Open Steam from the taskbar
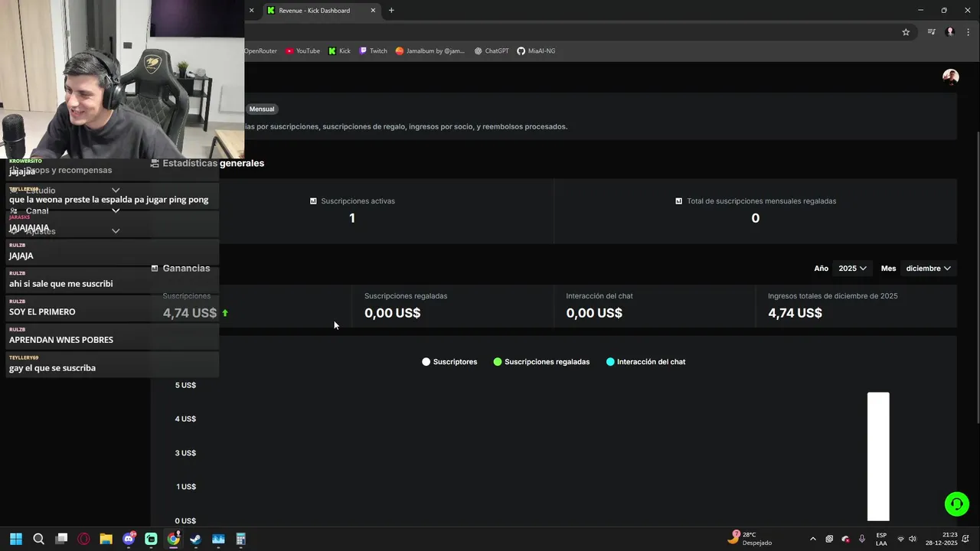The height and width of the screenshot is (551, 980). (x=195, y=539)
